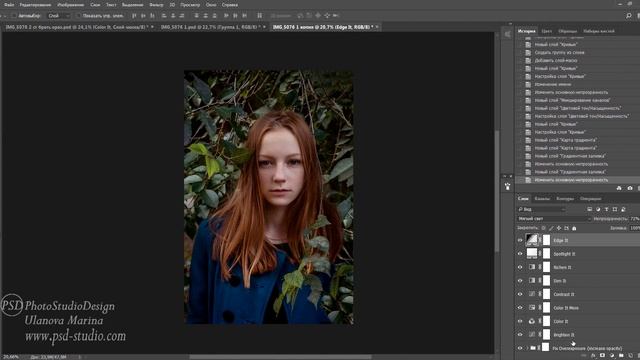Switch to the IMG_5076 2 document tab
This screenshot has height=360, width=640.
pos(77,27)
